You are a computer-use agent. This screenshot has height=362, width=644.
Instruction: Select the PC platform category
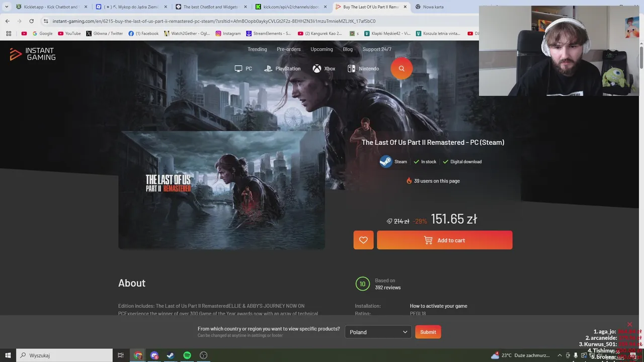coord(244,69)
